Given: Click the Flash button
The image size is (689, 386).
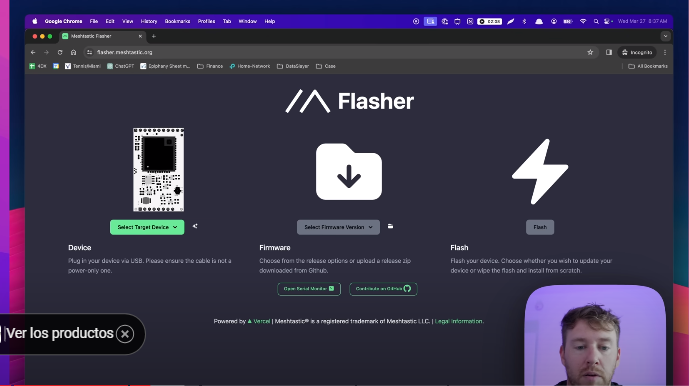Looking at the screenshot, I should click(540, 227).
